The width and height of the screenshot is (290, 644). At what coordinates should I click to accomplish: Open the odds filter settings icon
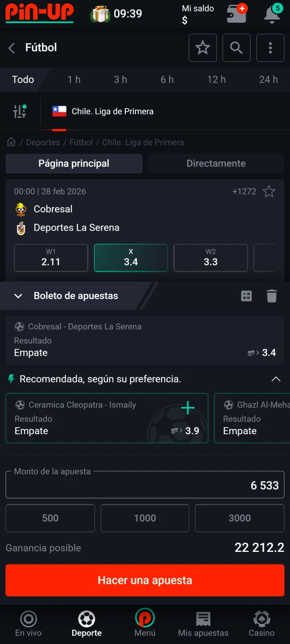tap(20, 111)
